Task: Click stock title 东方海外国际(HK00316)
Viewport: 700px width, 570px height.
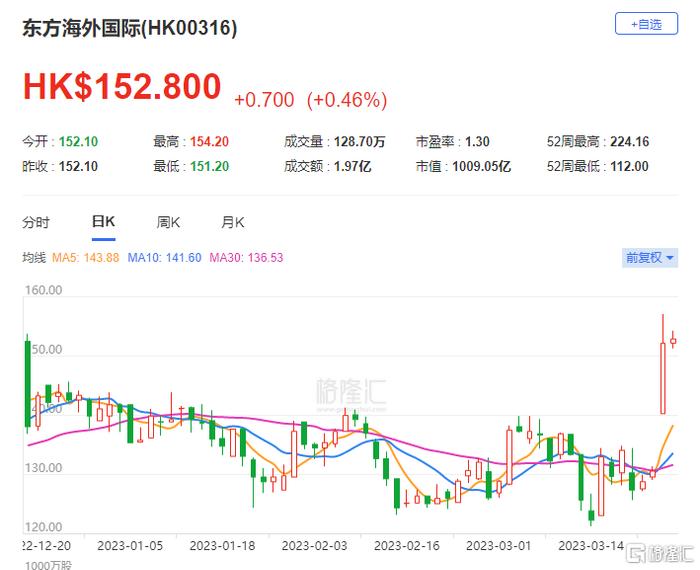Action: pos(129,28)
